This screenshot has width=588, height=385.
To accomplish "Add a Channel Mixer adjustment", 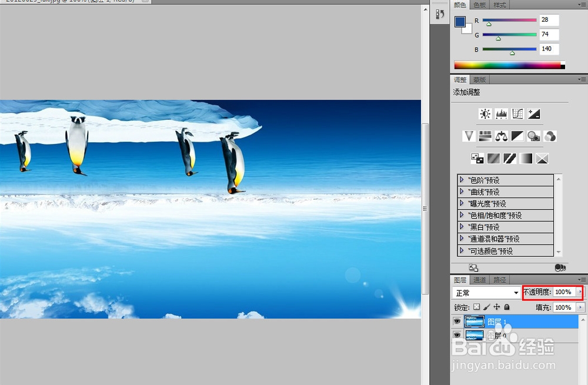I will [550, 136].
